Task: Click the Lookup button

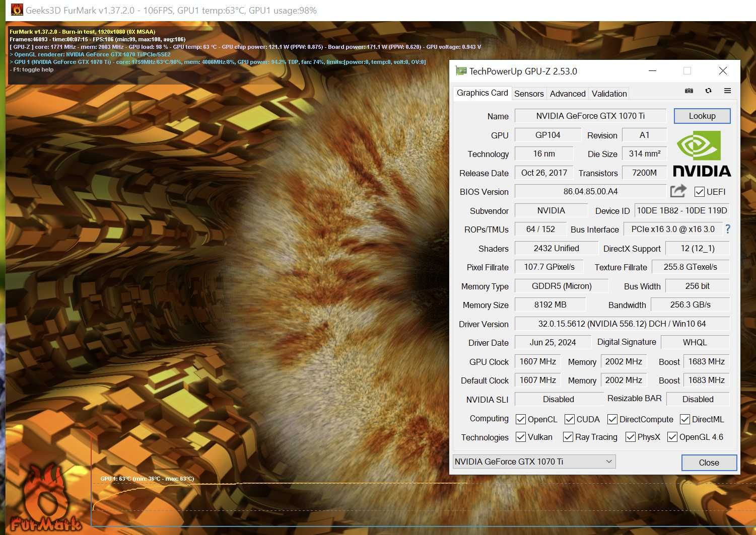Action: point(702,116)
